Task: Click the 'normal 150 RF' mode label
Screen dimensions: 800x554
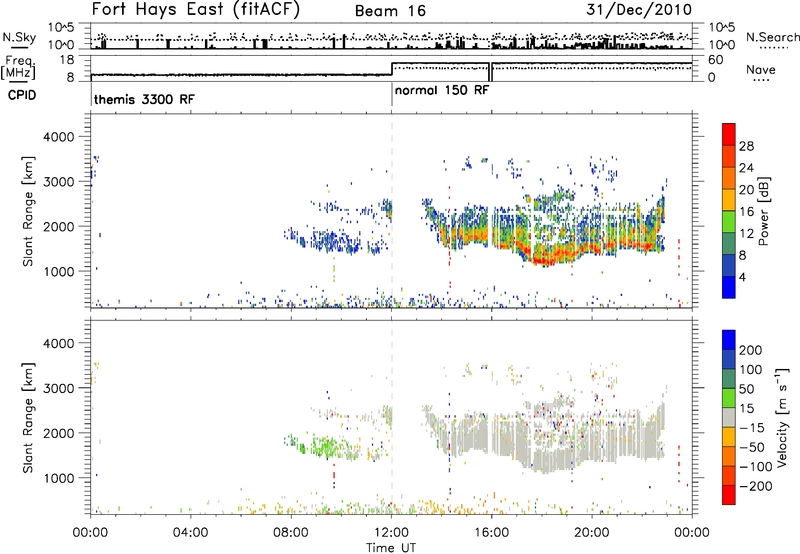Action: point(442,90)
